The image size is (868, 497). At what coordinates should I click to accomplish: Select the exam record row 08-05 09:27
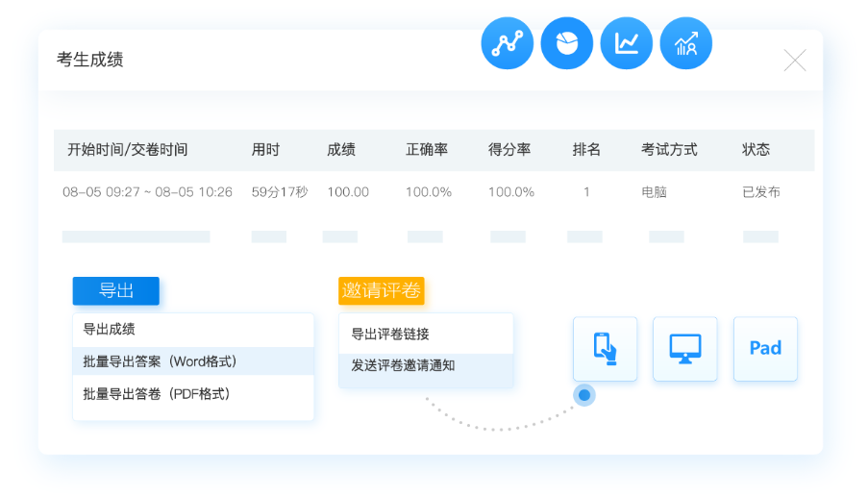pos(147,192)
